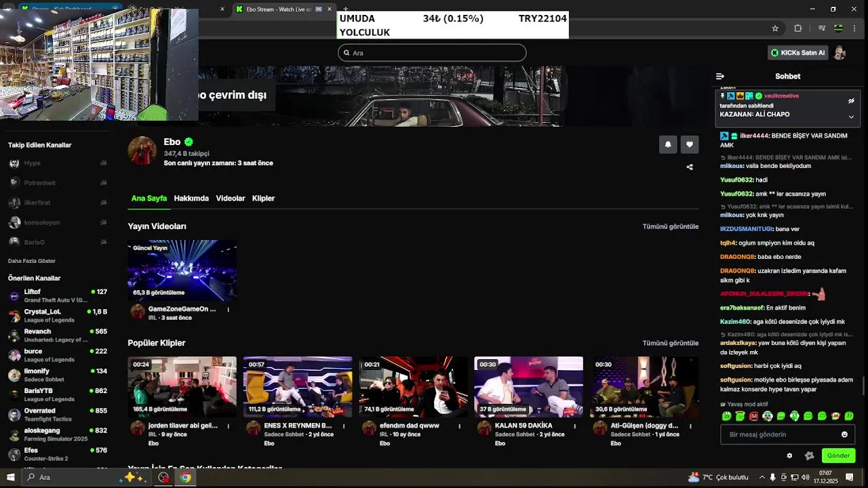View all Popüler Klipler with Tümünü görüntüle
Viewport: 868px width, 488px height.
pyautogui.click(x=671, y=343)
